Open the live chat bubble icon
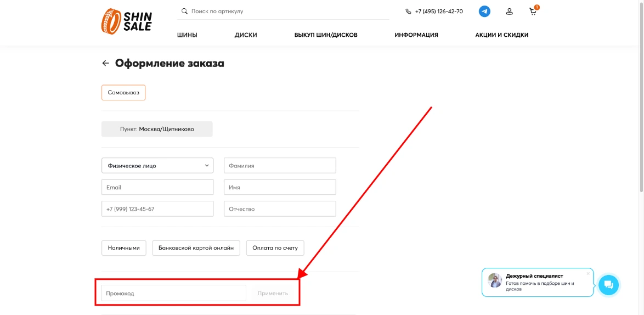This screenshot has width=644, height=315. 609,284
